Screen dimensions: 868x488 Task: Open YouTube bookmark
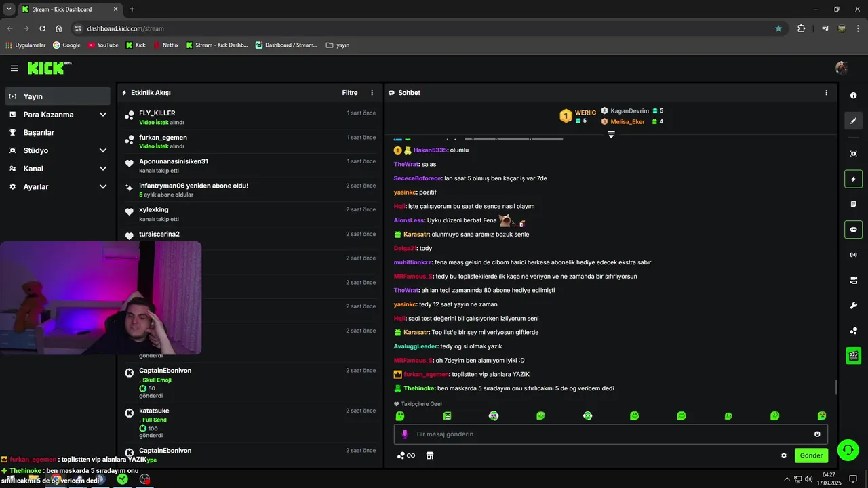pyautogui.click(x=103, y=45)
